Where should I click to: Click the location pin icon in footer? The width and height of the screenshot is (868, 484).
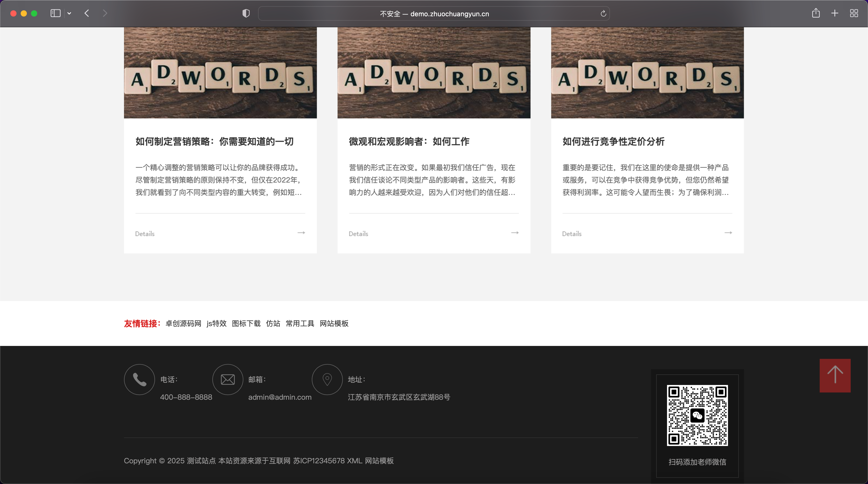coord(327,380)
